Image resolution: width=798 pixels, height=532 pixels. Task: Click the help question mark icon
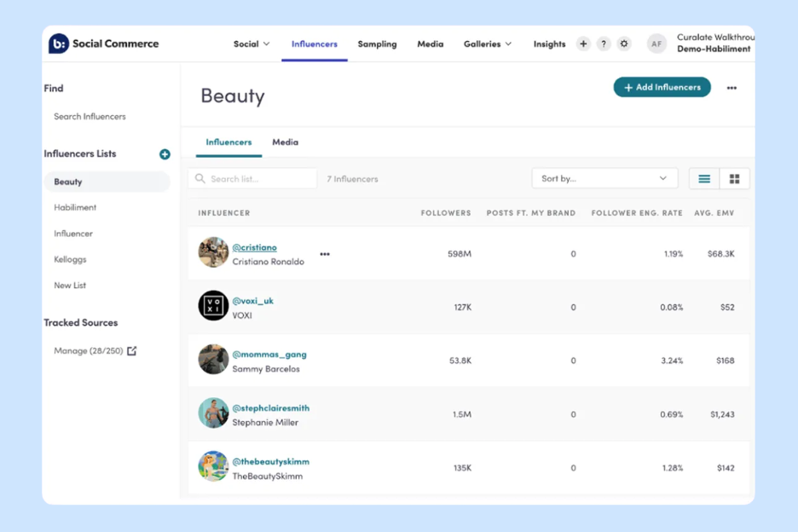point(604,43)
